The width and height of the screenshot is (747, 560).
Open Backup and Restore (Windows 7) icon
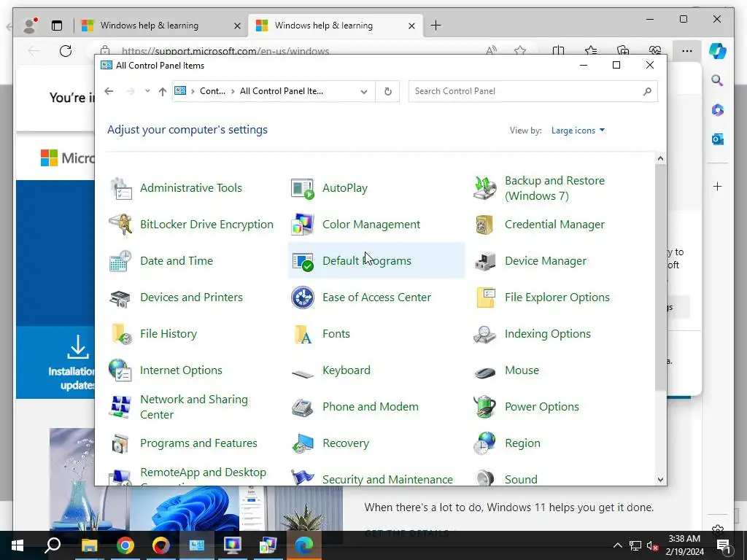click(x=485, y=188)
